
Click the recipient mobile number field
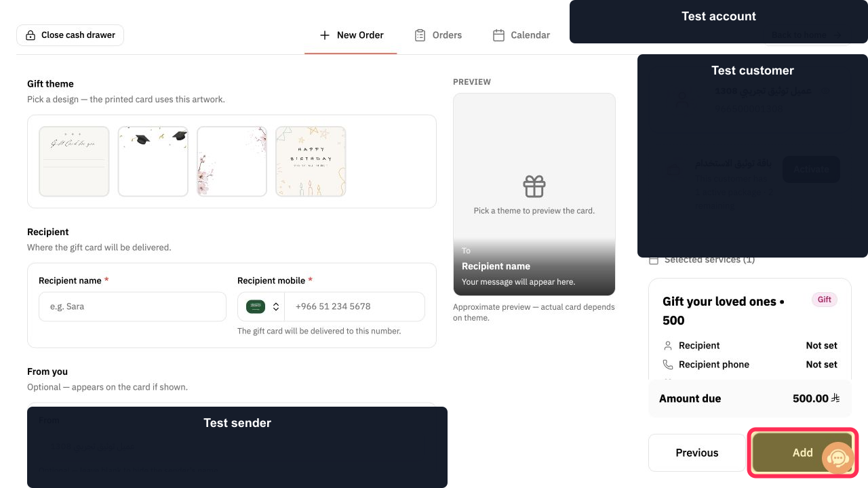pos(355,306)
